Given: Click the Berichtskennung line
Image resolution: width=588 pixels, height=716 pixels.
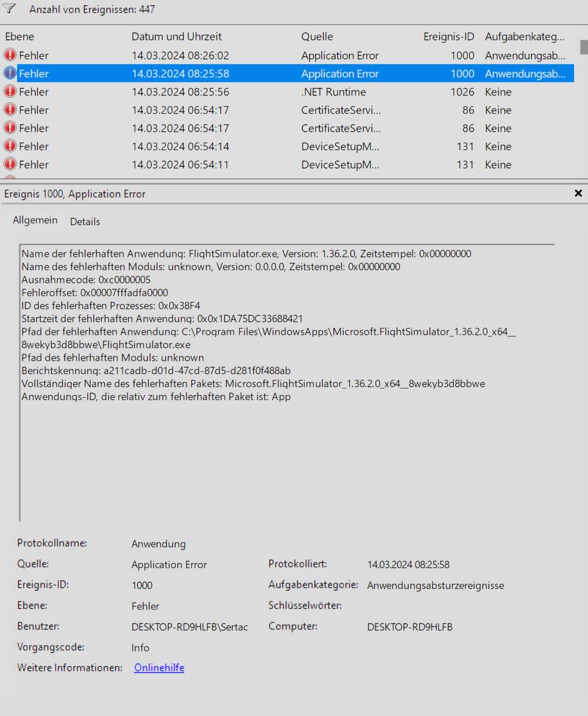Looking at the screenshot, I should [x=156, y=371].
